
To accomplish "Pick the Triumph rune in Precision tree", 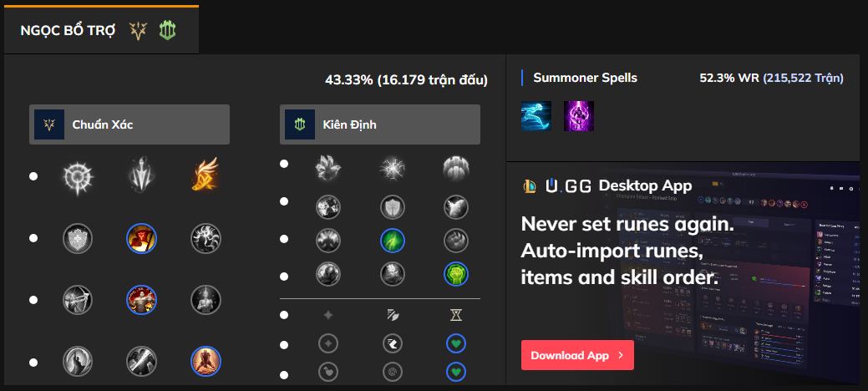I will click(x=141, y=238).
